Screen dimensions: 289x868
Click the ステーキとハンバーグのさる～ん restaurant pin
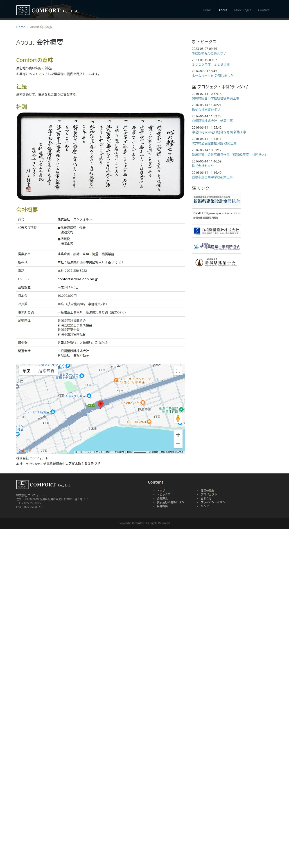(x=116, y=380)
